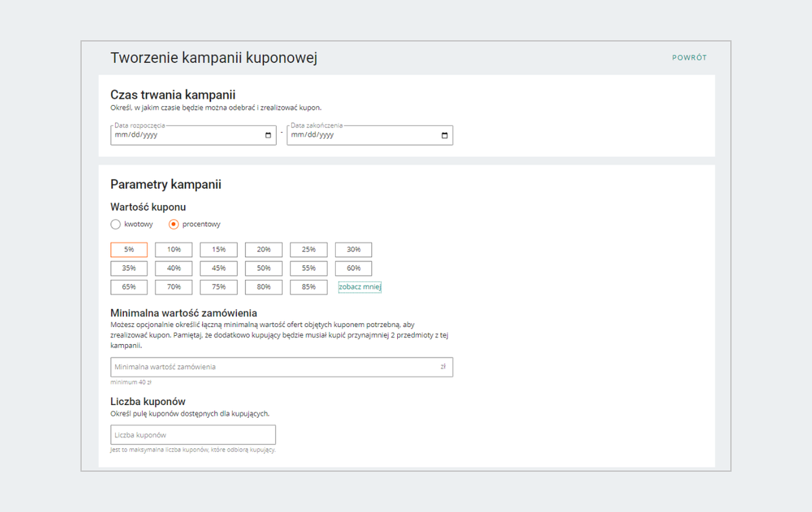Collapse values with zobacz mniej link

coord(360,287)
